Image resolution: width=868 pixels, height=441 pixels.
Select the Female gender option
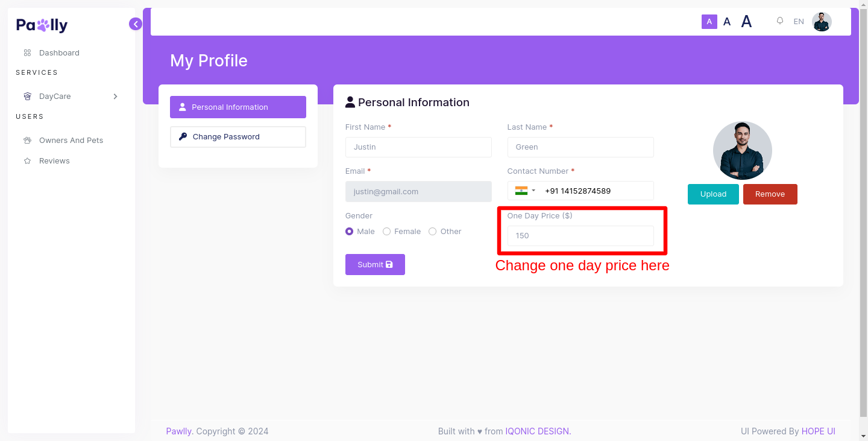coord(387,232)
